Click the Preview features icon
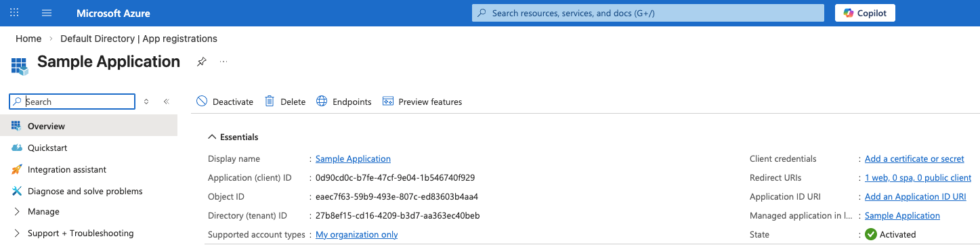This screenshot has height=245, width=980. tap(388, 102)
